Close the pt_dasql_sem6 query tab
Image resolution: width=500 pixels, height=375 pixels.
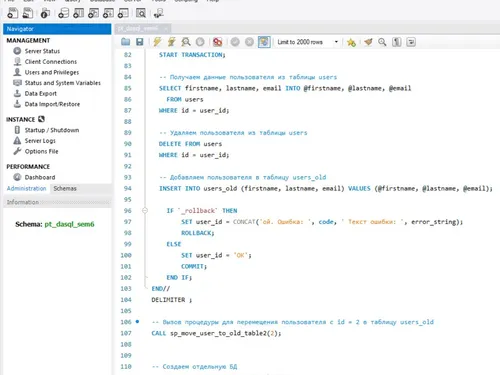(x=166, y=29)
